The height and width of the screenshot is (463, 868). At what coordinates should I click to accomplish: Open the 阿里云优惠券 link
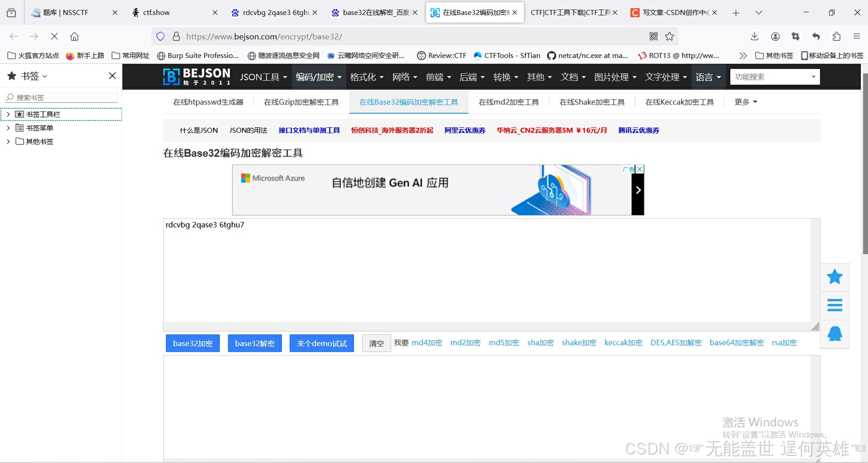[465, 130]
